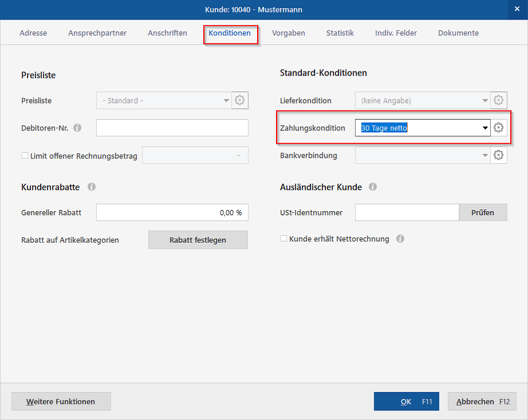Show info tooltip for Debitoren-Nr.

(x=77, y=128)
